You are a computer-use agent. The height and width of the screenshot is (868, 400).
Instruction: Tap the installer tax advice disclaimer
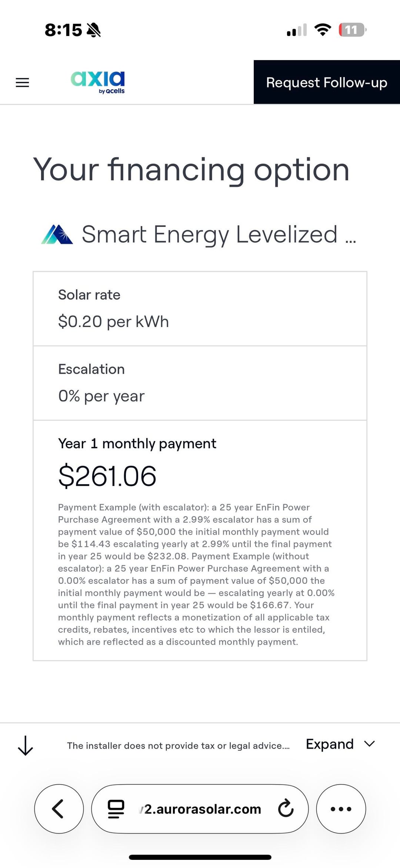click(x=178, y=746)
